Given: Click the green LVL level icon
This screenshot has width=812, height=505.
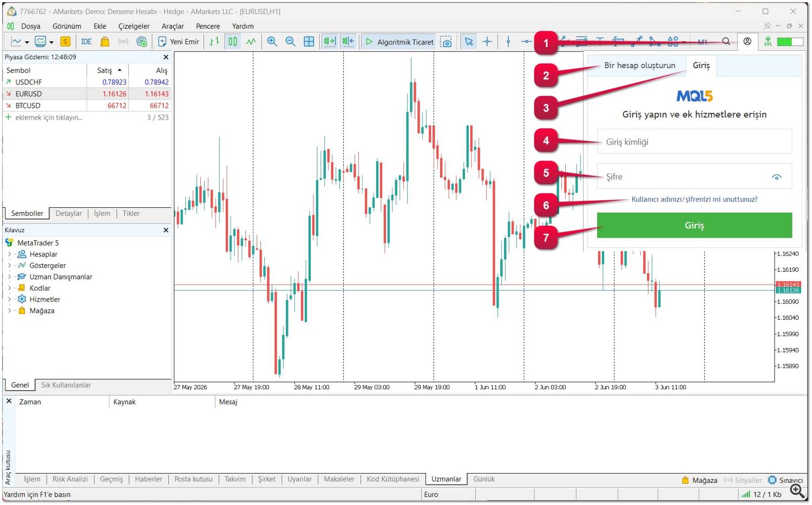Looking at the screenshot, I should [x=768, y=42].
